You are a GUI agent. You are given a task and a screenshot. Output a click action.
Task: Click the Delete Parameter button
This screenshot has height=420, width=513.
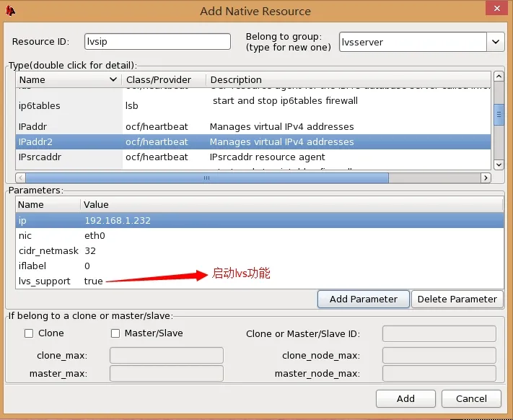(x=457, y=299)
